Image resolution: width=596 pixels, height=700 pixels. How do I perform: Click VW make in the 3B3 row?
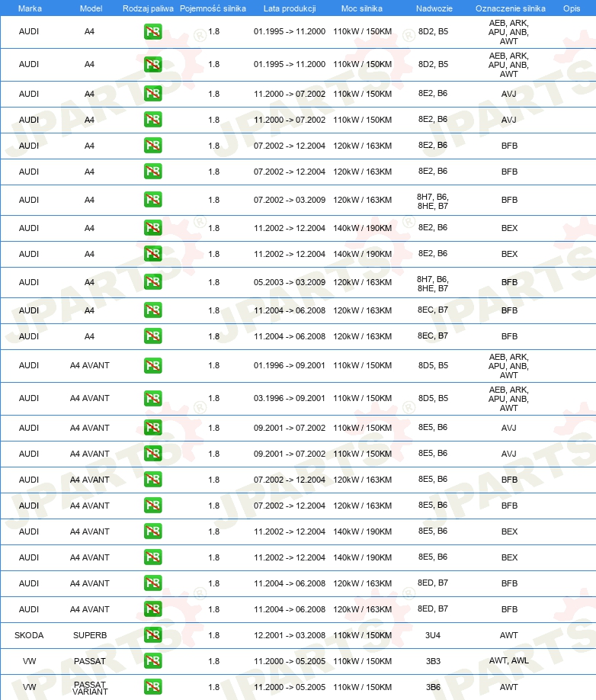click(x=29, y=661)
